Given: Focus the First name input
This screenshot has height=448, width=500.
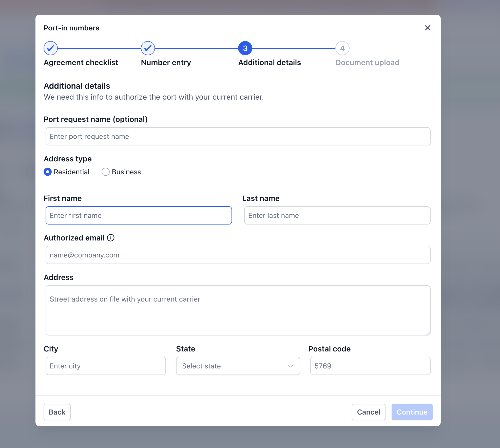Looking at the screenshot, I should (139, 215).
